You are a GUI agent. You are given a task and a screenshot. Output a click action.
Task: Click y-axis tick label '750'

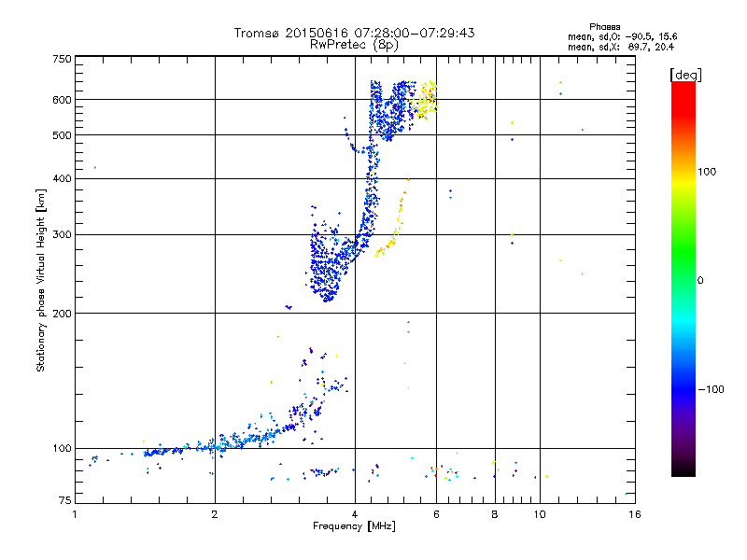(62, 59)
